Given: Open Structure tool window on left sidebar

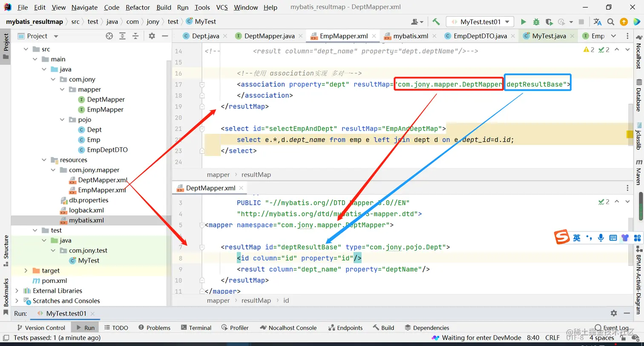Looking at the screenshot, I should [x=6, y=251].
